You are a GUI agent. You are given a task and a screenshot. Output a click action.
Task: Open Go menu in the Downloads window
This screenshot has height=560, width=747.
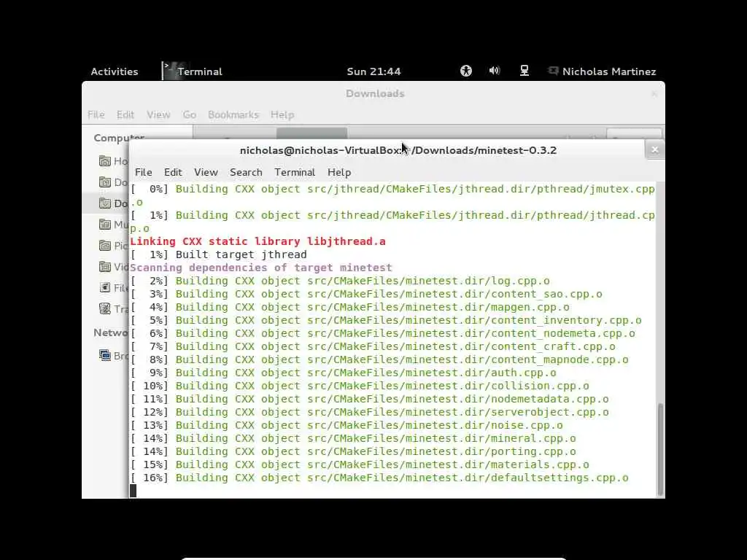pos(189,114)
